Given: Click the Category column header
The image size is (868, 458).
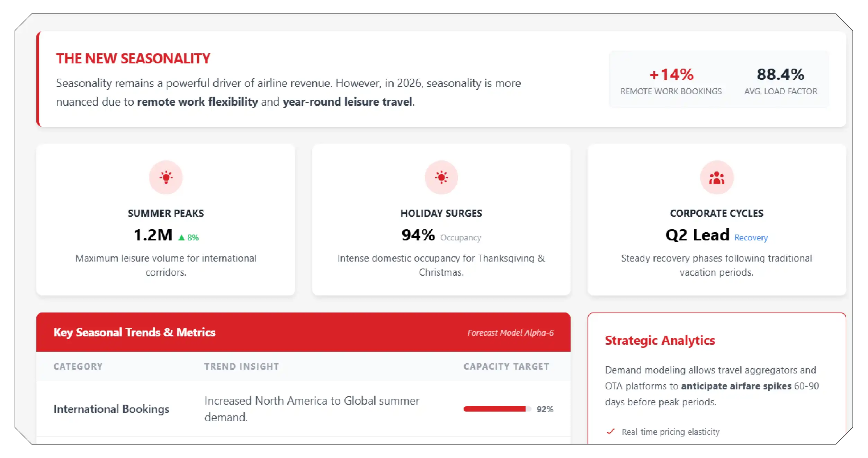Looking at the screenshot, I should [x=78, y=367].
